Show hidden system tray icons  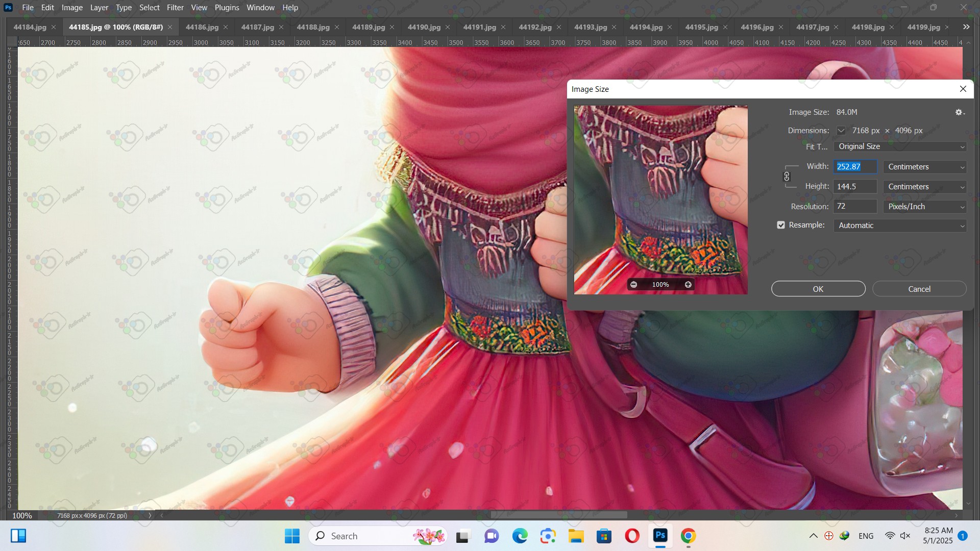coord(814,536)
